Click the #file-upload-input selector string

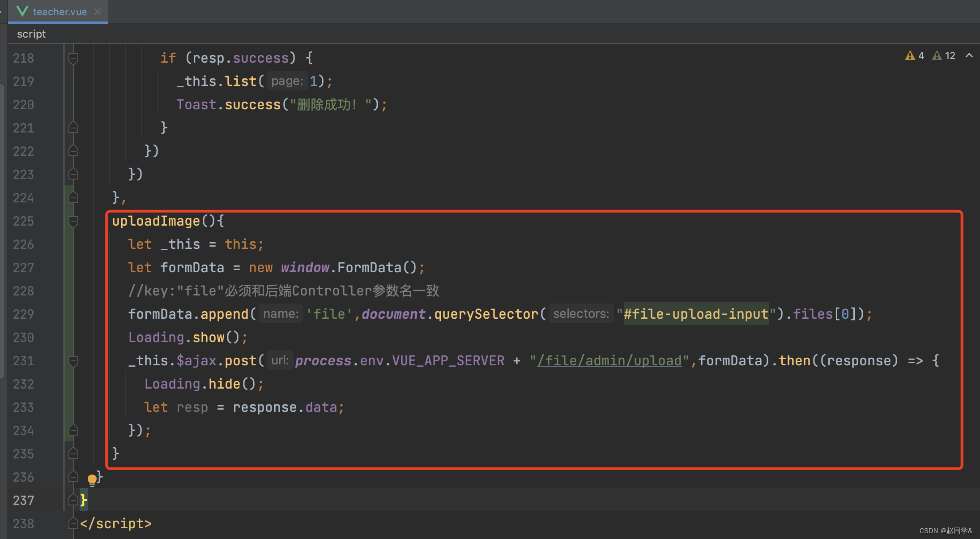tap(696, 314)
